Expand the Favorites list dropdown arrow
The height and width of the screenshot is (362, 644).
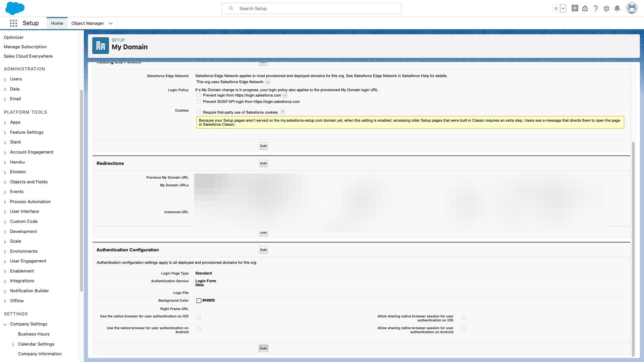(563, 8)
